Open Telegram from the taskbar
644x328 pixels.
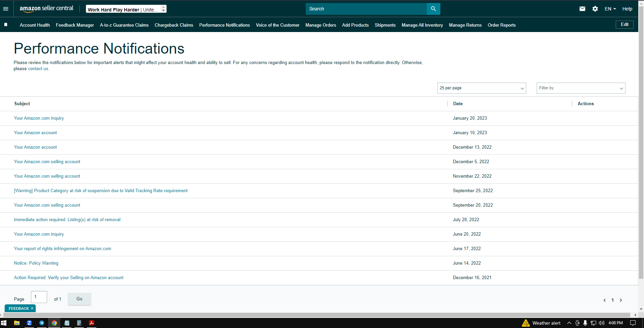click(x=42, y=323)
